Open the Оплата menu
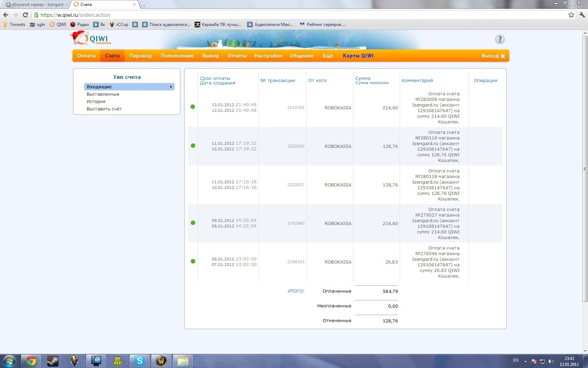Viewport: 588px width, 368px height. (x=86, y=56)
